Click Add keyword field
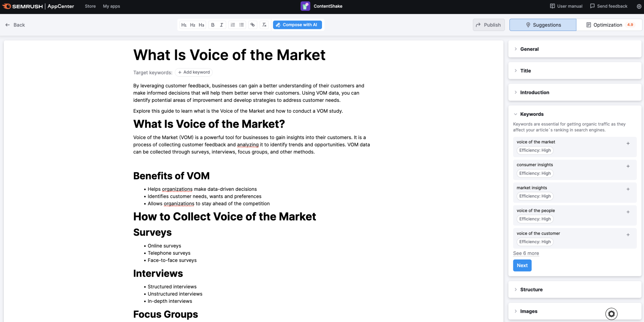Screen dimensions: 644x322 click(194, 72)
